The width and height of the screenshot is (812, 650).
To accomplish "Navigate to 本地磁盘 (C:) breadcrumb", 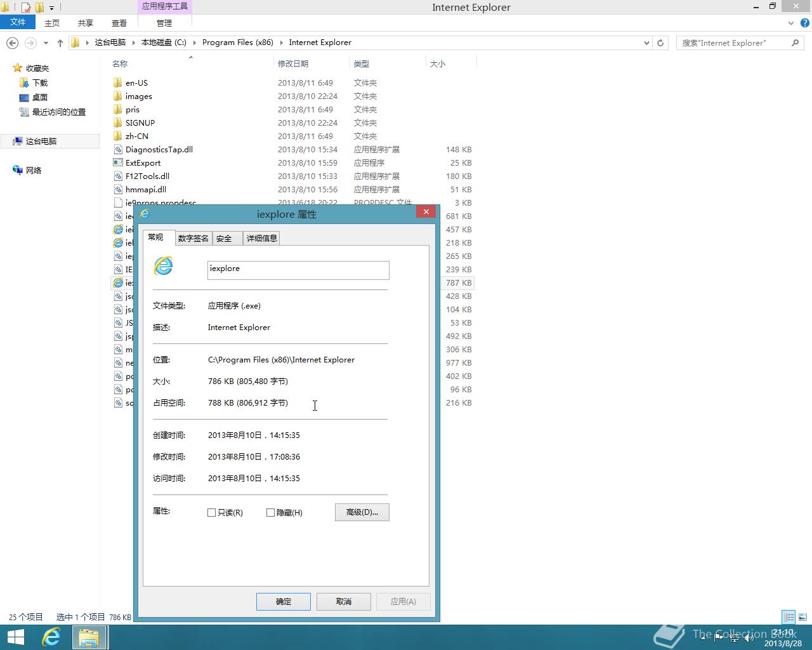I will click(x=164, y=43).
